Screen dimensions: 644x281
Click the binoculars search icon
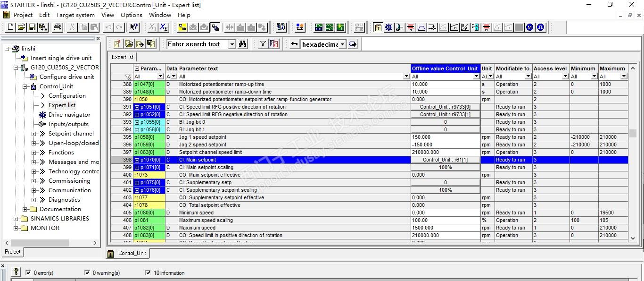(243, 44)
